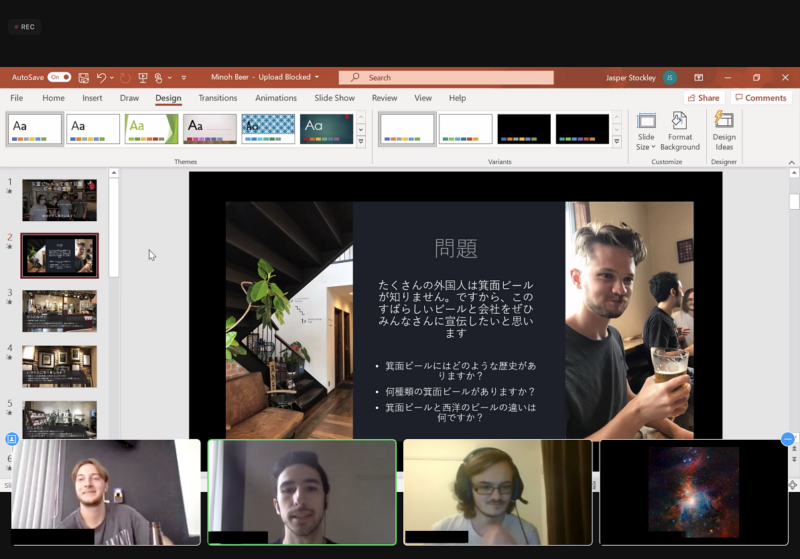Screen dimensions: 800x559
Task: Select the first Office theme thumbnail
Action: click(35, 129)
